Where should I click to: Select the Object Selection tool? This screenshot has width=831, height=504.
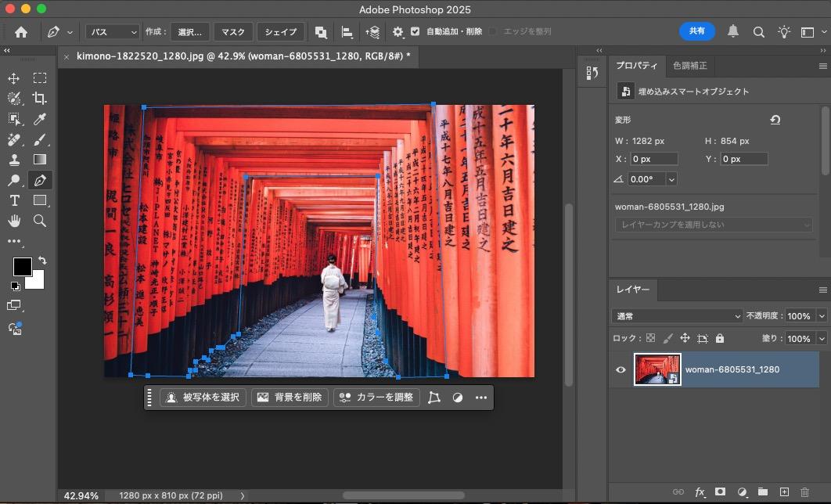pyautogui.click(x=14, y=119)
